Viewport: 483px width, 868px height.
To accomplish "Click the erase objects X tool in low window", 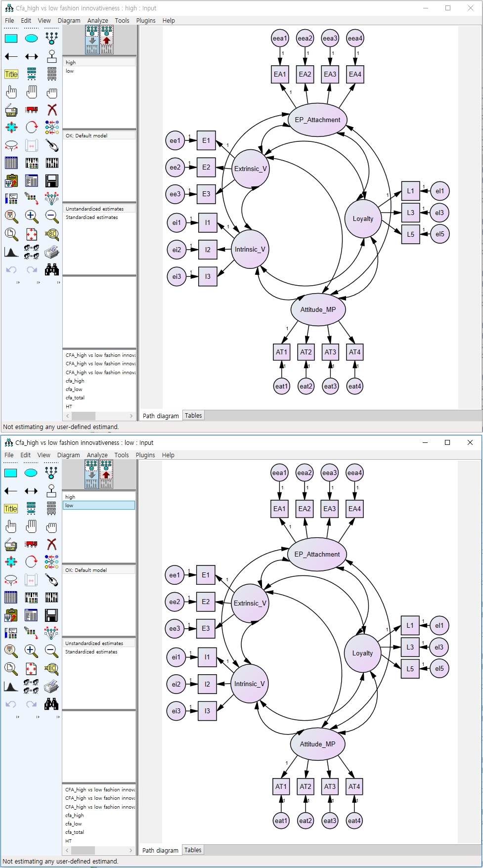I will pyautogui.click(x=51, y=544).
